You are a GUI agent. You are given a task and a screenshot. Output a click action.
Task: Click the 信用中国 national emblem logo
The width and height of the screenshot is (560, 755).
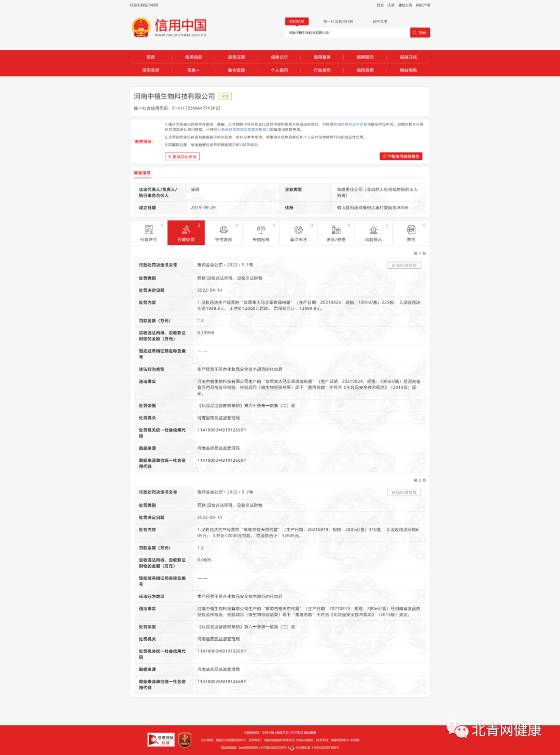(x=140, y=27)
